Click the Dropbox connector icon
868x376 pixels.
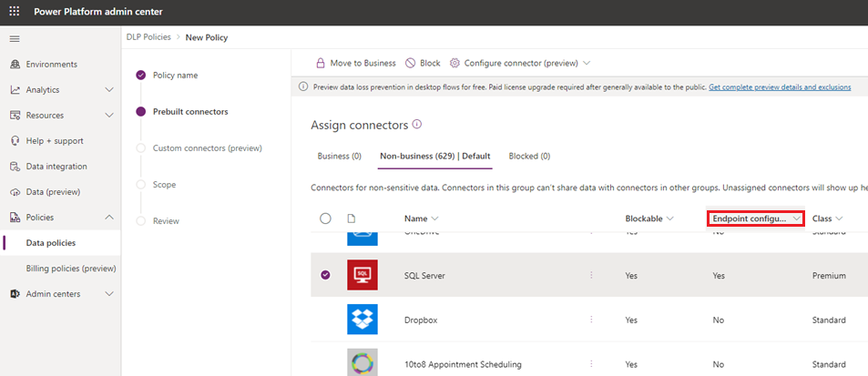363,319
